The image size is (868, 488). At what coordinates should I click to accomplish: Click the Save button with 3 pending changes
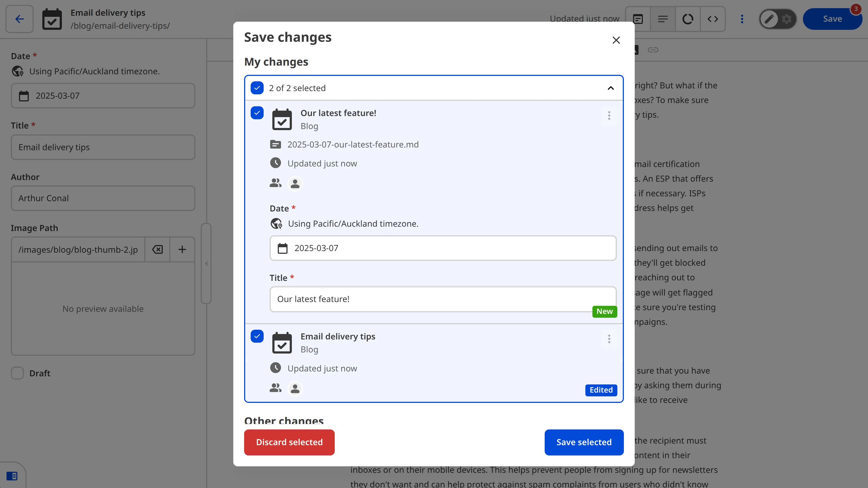[x=833, y=18]
